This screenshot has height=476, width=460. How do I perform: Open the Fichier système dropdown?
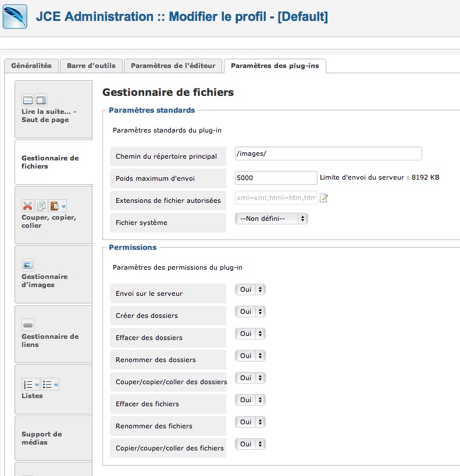click(x=272, y=219)
